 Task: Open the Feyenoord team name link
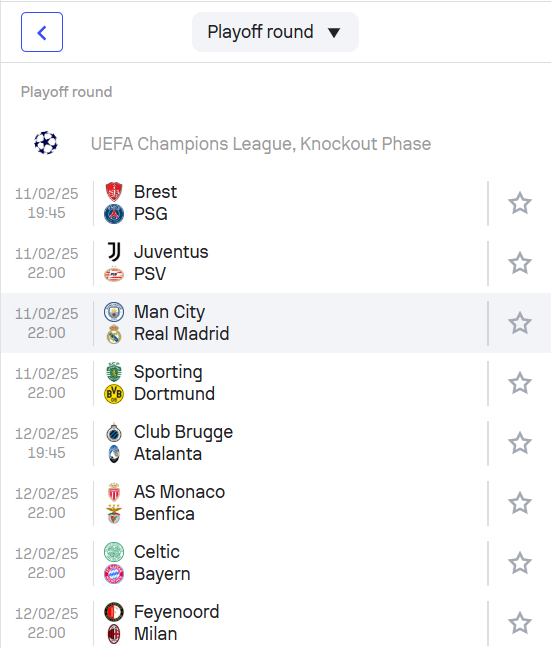pos(177,612)
